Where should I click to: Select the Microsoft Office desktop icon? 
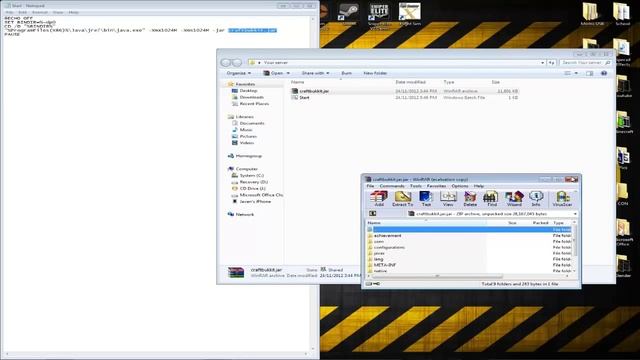point(623,233)
